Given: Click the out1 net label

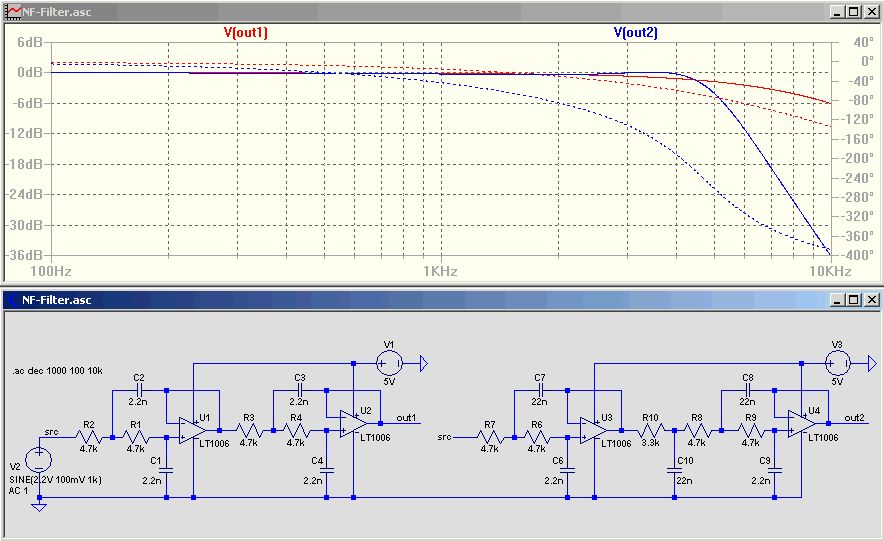Looking at the screenshot, I should tap(406, 418).
